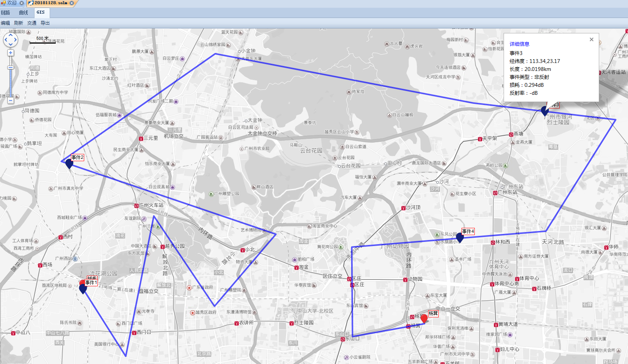Screen dimensions: 628x364
Task: Switch to the 链路 tab
Action: [6, 13]
